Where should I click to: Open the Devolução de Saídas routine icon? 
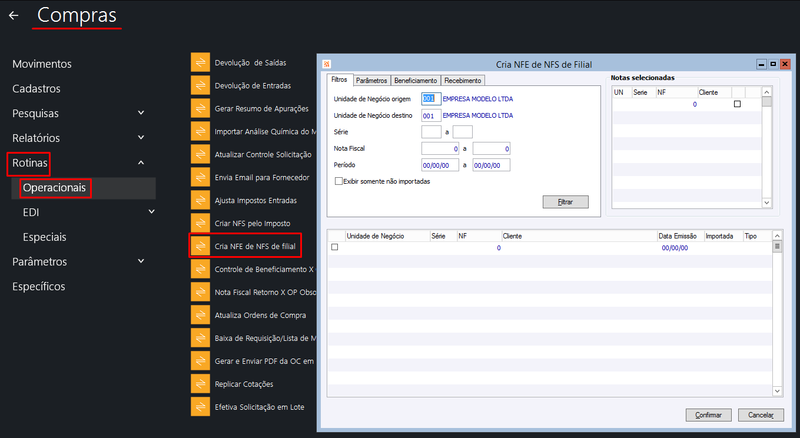pyautogui.click(x=201, y=62)
